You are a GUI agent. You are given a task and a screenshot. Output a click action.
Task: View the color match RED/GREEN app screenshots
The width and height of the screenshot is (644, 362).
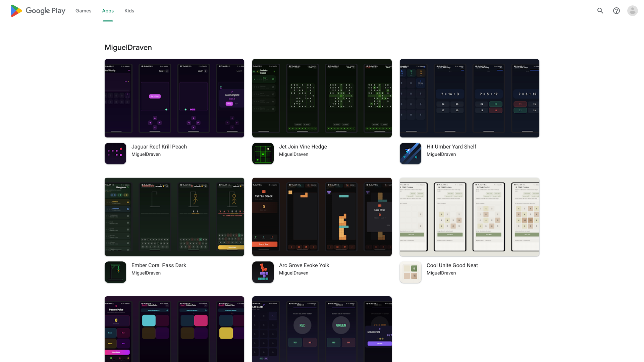point(322,329)
